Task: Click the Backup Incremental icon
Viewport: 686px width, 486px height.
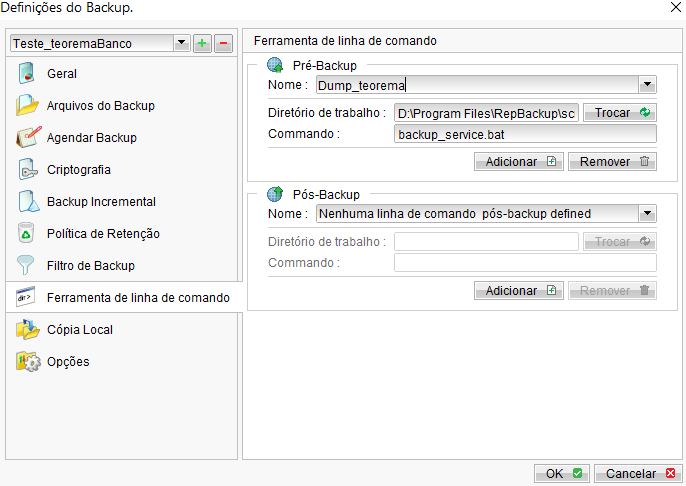Action: pos(28,201)
